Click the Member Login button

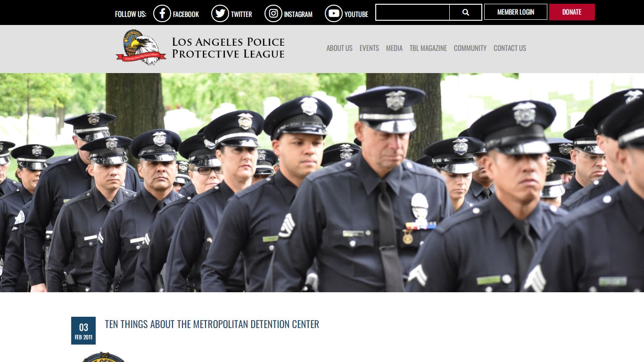(x=516, y=12)
